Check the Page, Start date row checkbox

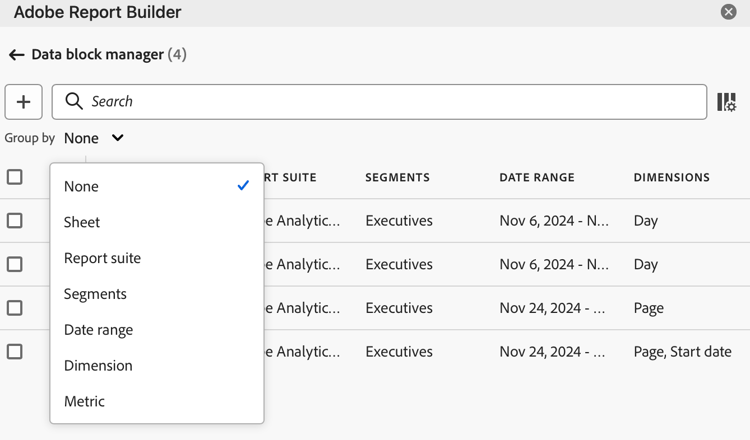click(x=15, y=352)
